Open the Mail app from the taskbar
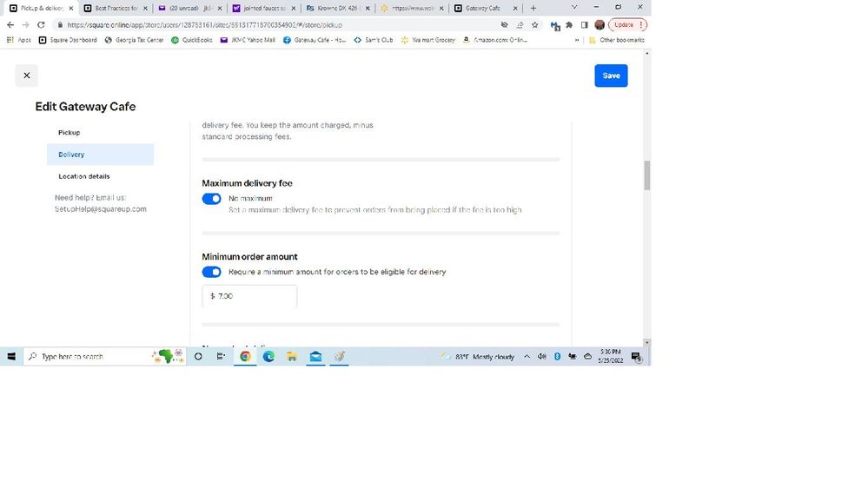868x488 pixels. point(315,357)
